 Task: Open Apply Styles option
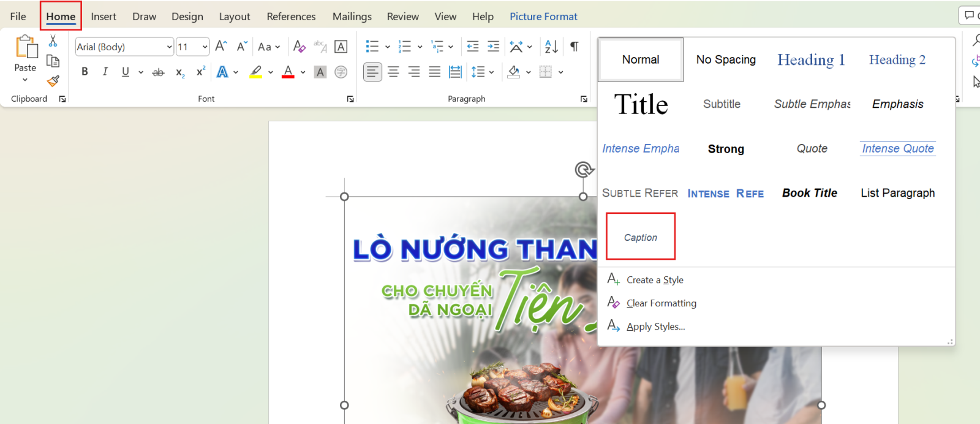pos(655,327)
